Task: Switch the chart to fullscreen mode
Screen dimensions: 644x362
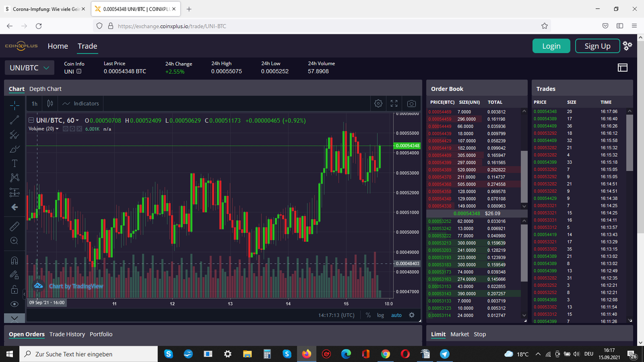Action: pyautogui.click(x=394, y=104)
